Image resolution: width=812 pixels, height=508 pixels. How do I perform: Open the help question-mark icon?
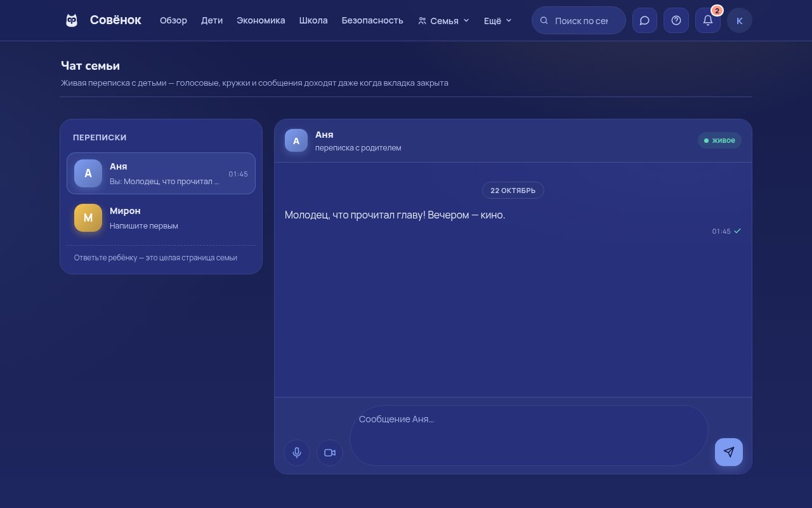(x=676, y=20)
